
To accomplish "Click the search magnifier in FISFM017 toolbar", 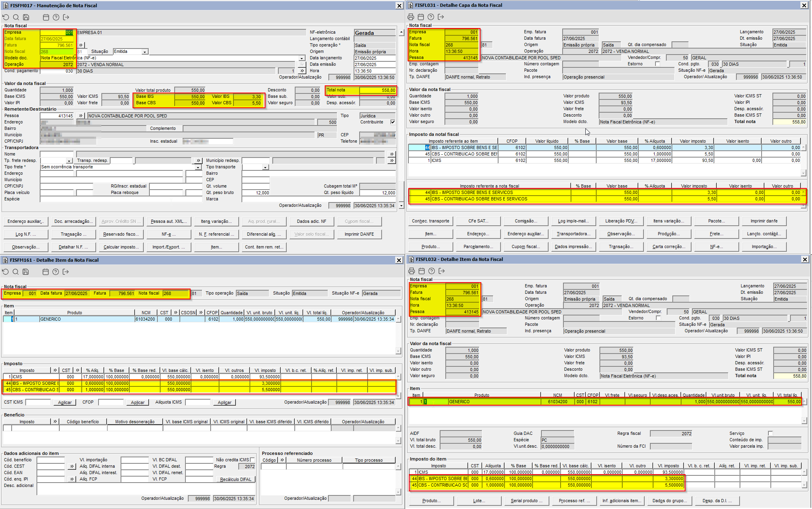I will pyautogui.click(x=16, y=17).
